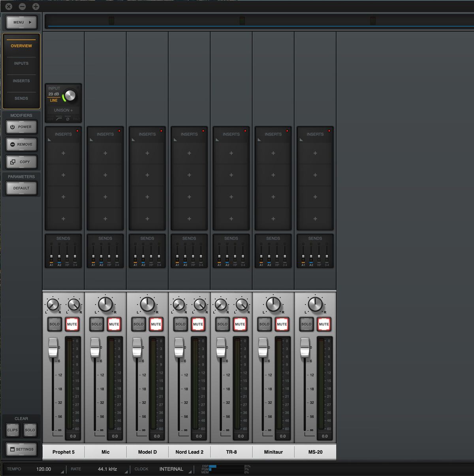The width and height of the screenshot is (474, 476).
Task: Add plugin in third MS-20 insert slot
Action: [315, 196]
